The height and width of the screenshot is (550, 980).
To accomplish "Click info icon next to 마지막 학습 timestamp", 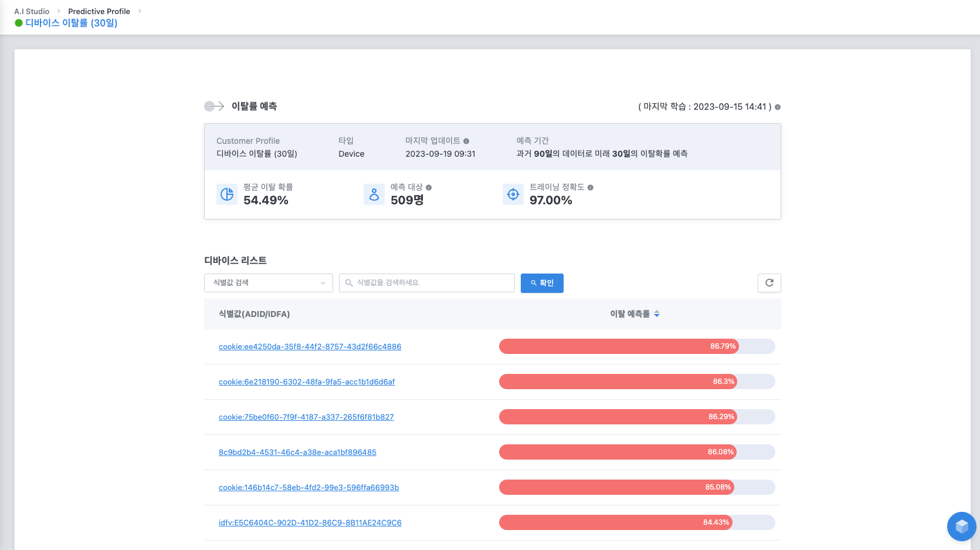I will click(x=778, y=107).
